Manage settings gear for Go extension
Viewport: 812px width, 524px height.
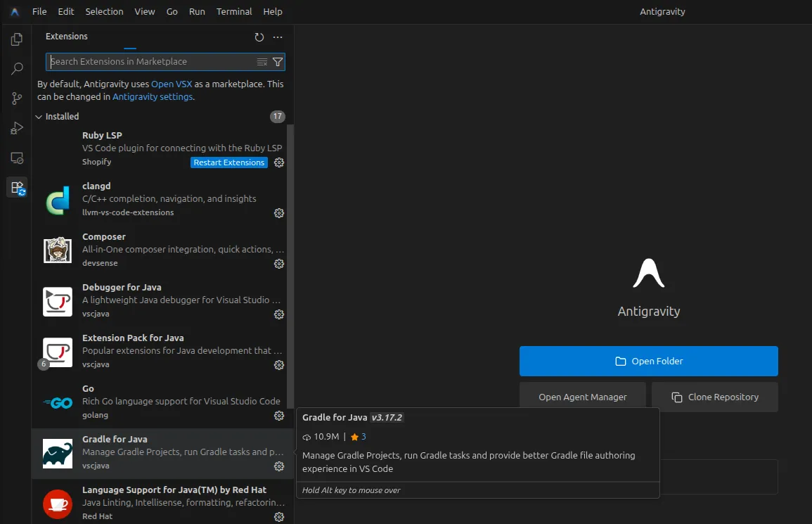click(x=278, y=416)
